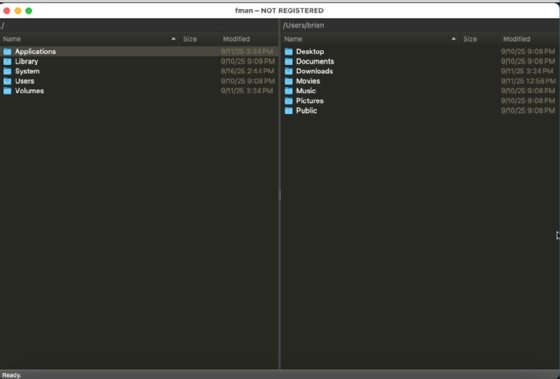560x379 pixels.
Task: Click the Volumes folder icon
Action: pos(7,91)
